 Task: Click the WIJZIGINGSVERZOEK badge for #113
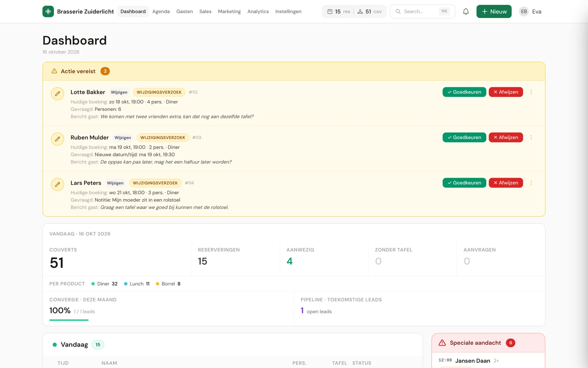coord(163,138)
